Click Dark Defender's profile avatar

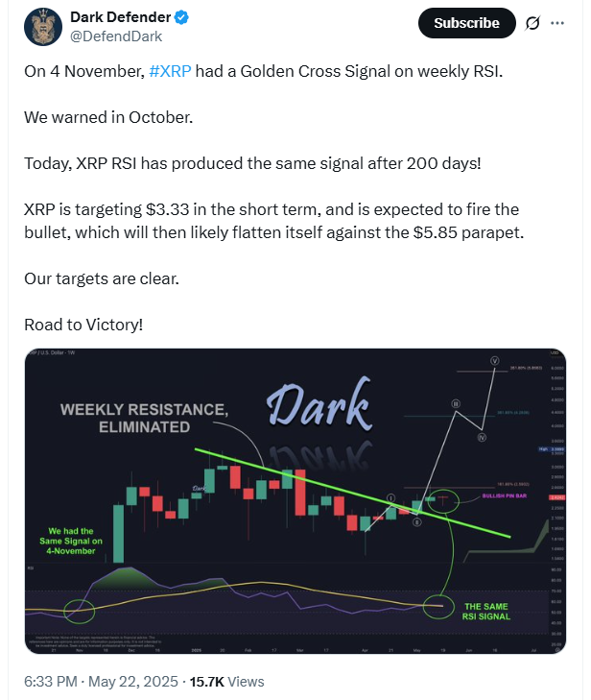[43, 27]
